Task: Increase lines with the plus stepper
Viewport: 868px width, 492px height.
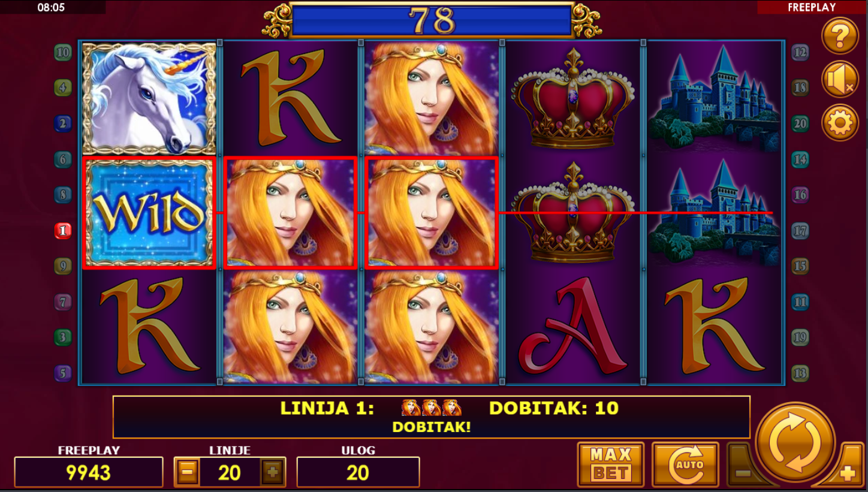Action: pyautogui.click(x=273, y=472)
